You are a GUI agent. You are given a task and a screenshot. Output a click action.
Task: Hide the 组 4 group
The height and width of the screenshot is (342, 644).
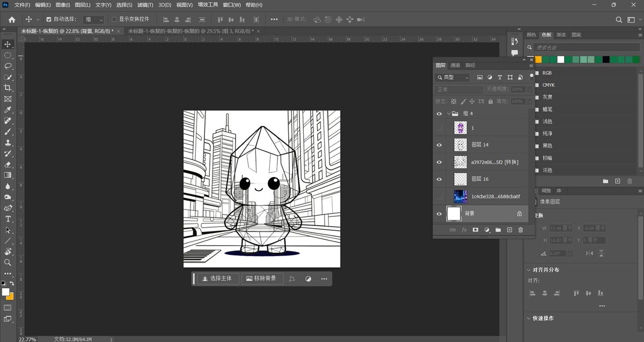click(x=440, y=114)
